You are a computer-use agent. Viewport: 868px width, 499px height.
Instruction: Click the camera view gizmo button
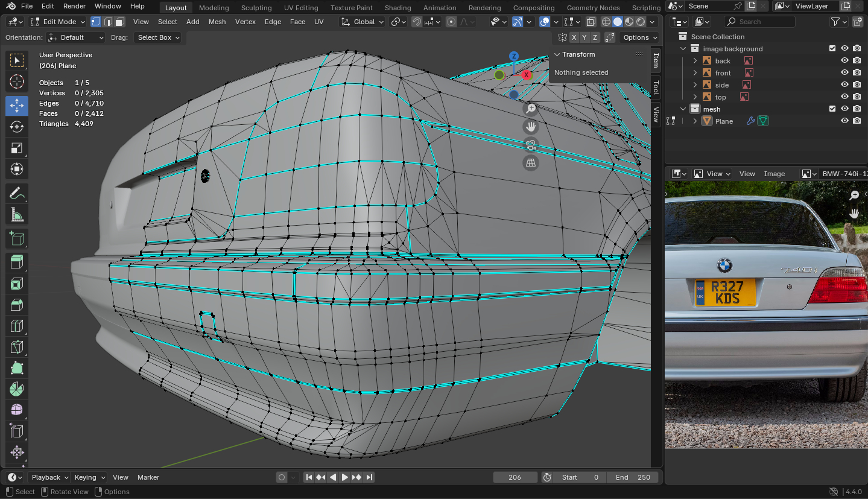531,145
